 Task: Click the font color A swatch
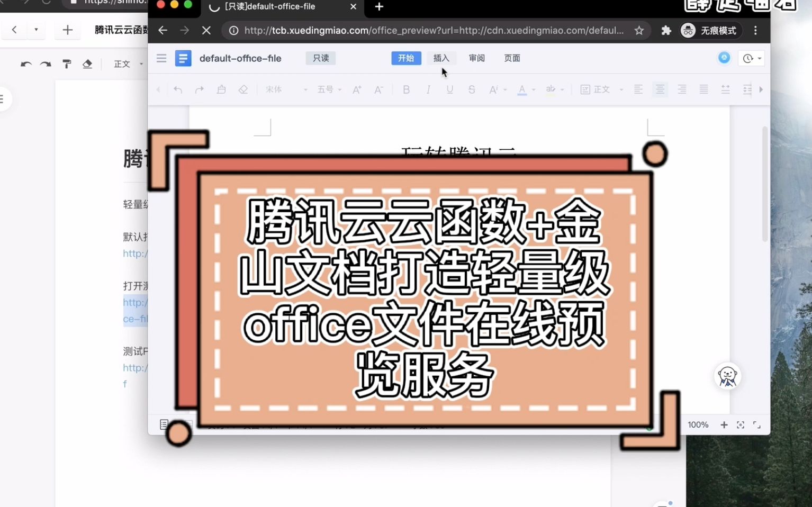coord(522,90)
